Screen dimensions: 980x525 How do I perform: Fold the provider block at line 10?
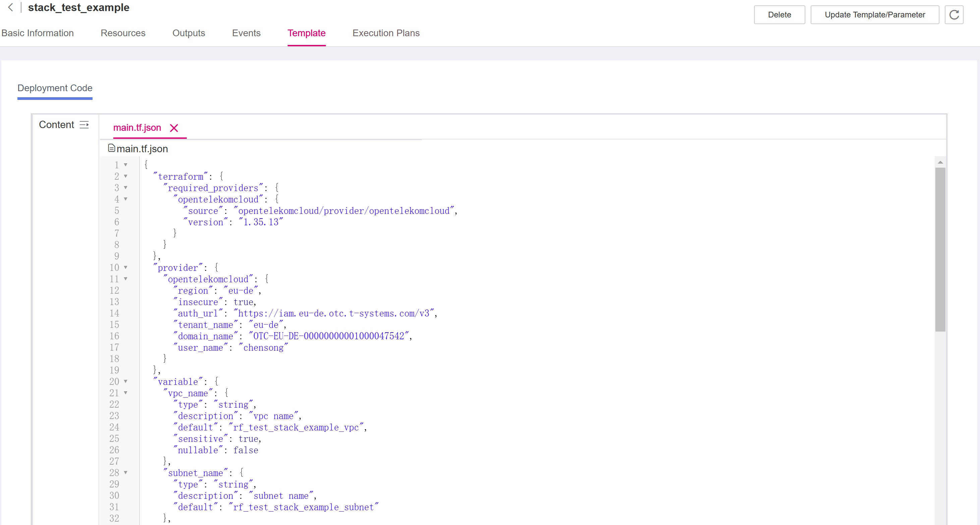125,268
